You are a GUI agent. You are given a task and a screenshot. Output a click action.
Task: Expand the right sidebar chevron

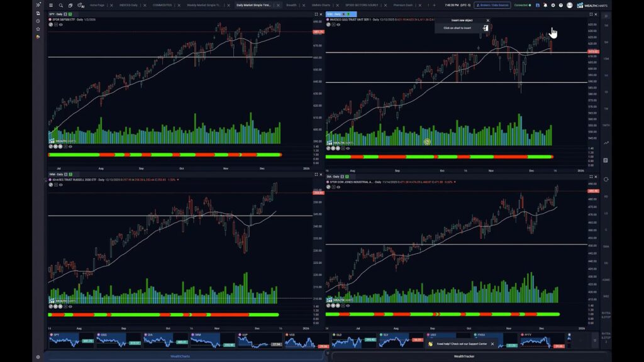click(605, 16)
